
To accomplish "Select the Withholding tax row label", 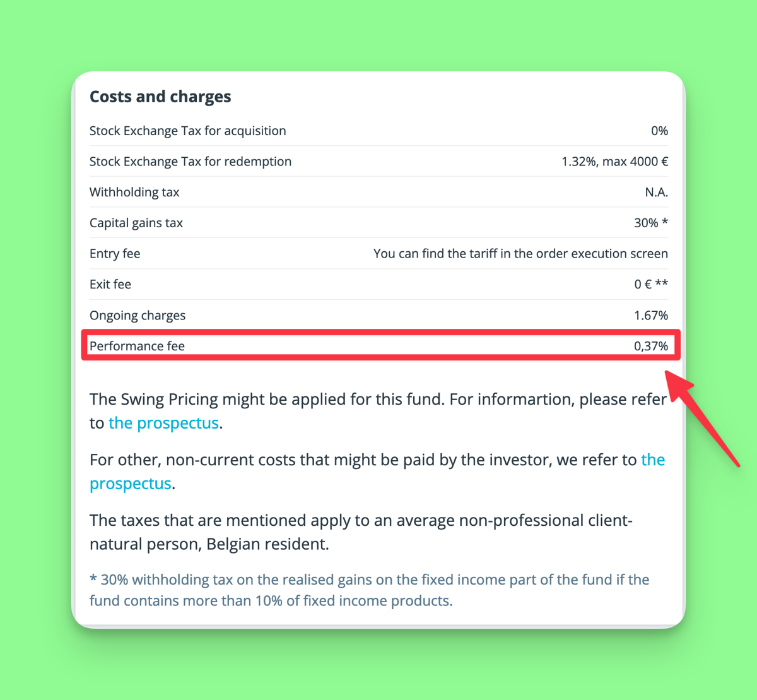I will click(134, 193).
